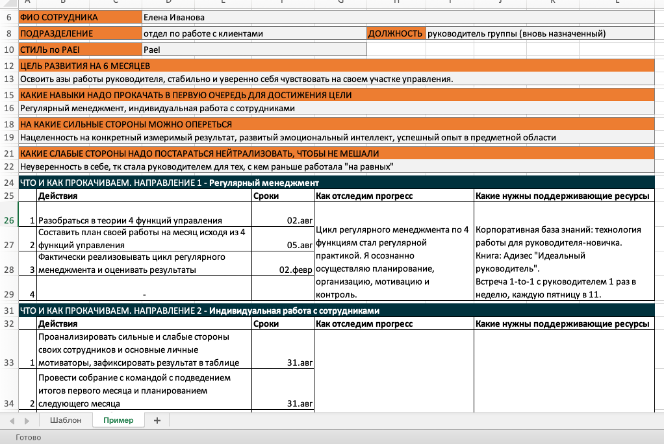
Task: Select cell starting Нацеленность на конкретный
Action: (x=337, y=137)
